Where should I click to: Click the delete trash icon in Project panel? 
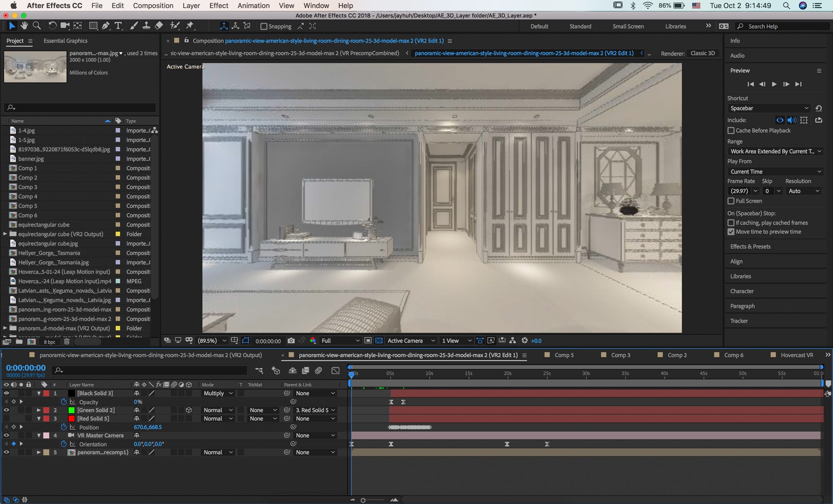point(67,342)
